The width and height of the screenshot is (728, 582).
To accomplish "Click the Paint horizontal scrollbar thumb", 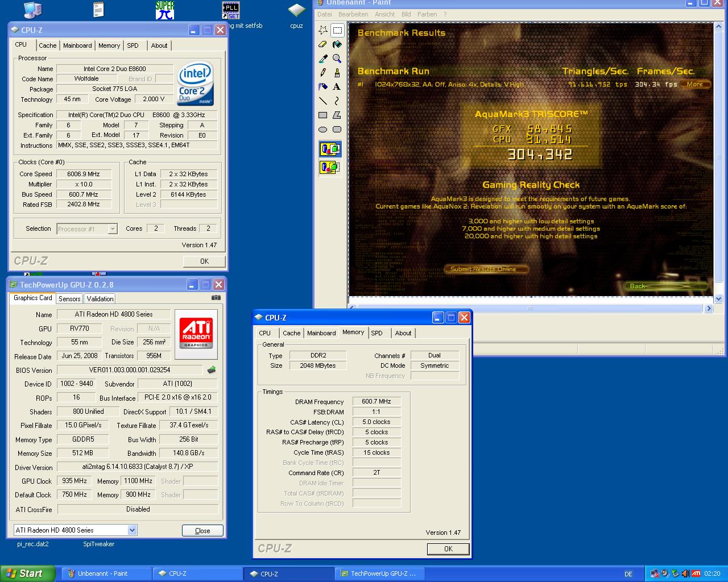I will pos(530,309).
